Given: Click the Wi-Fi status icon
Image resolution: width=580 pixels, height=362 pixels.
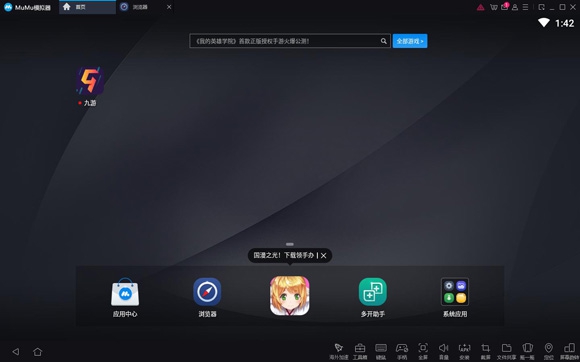Looking at the screenshot, I should pos(544,23).
